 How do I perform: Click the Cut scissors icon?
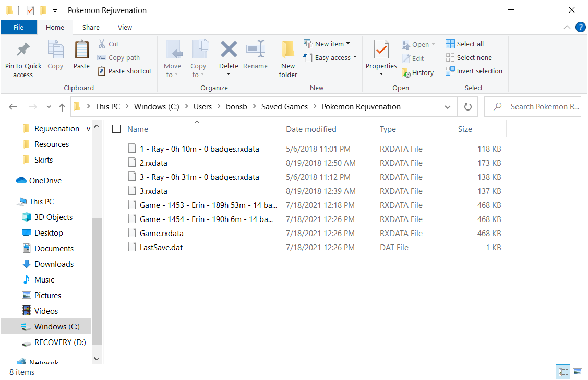pyautogui.click(x=102, y=44)
